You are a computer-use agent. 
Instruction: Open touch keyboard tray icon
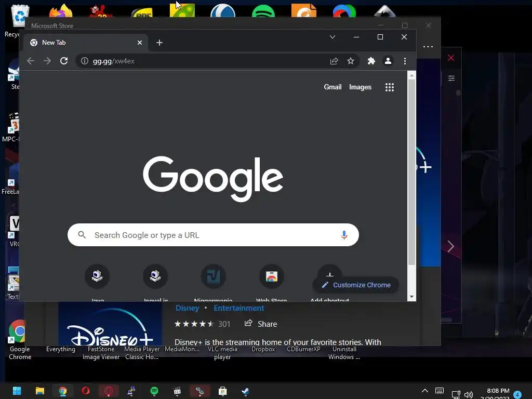tap(440, 391)
